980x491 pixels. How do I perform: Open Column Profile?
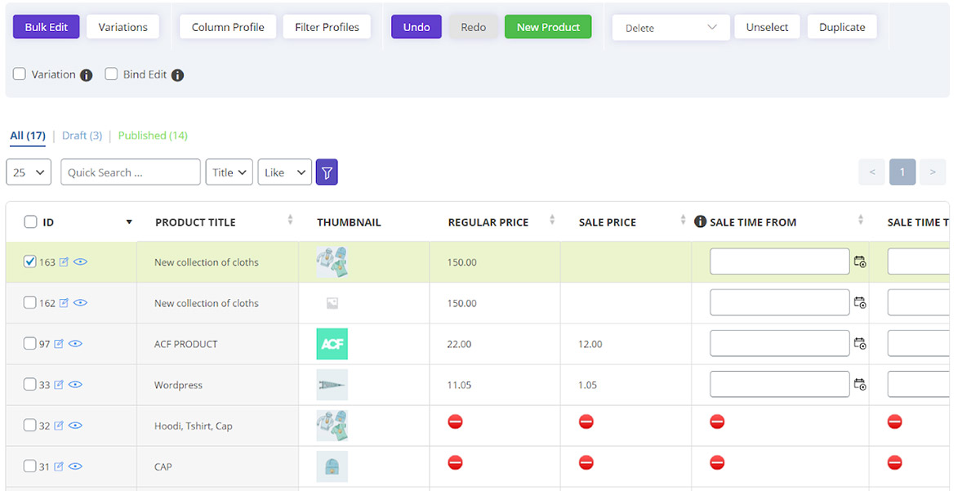(x=228, y=27)
